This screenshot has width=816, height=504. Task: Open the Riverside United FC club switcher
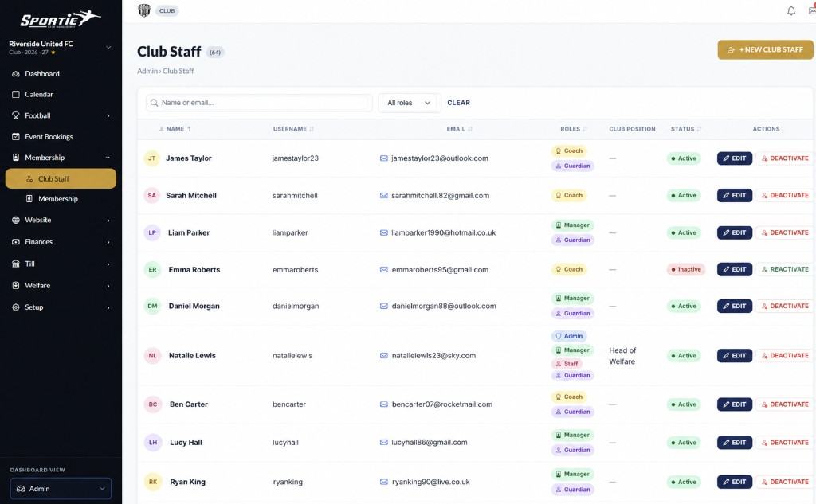pos(61,47)
